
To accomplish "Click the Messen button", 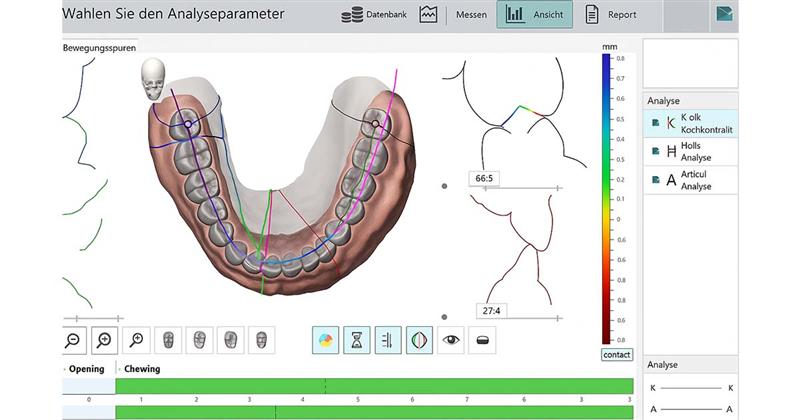I will tap(471, 15).
